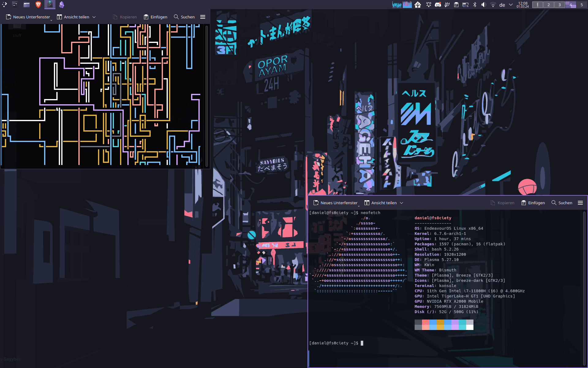Click Kopieren in the pipes terminal window
The width and height of the screenshot is (588, 368).
pyautogui.click(x=125, y=17)
